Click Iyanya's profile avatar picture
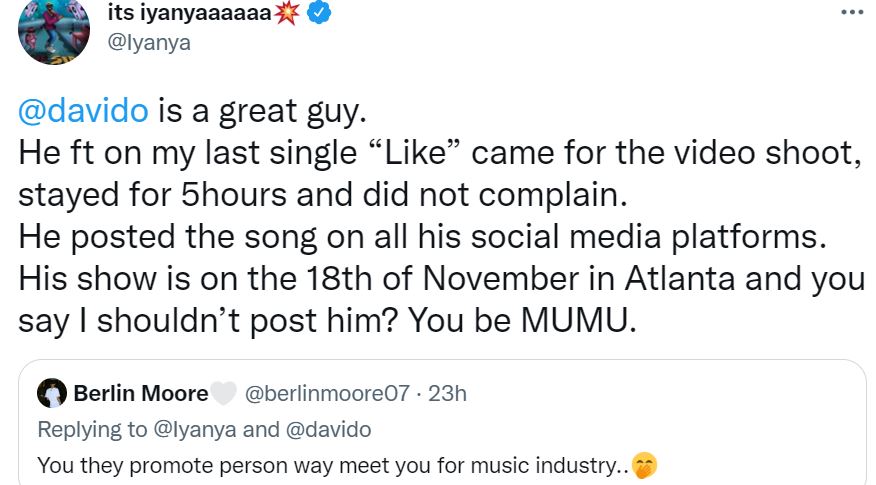The height and width of the screenshot is (485, 876). tap(56, 31)
